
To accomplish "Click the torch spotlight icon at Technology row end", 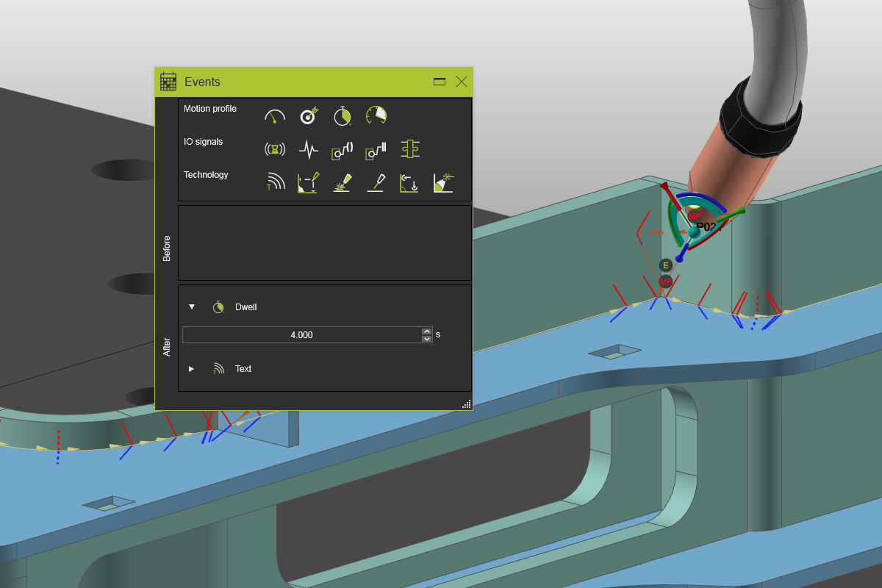I will pos(443,183).
